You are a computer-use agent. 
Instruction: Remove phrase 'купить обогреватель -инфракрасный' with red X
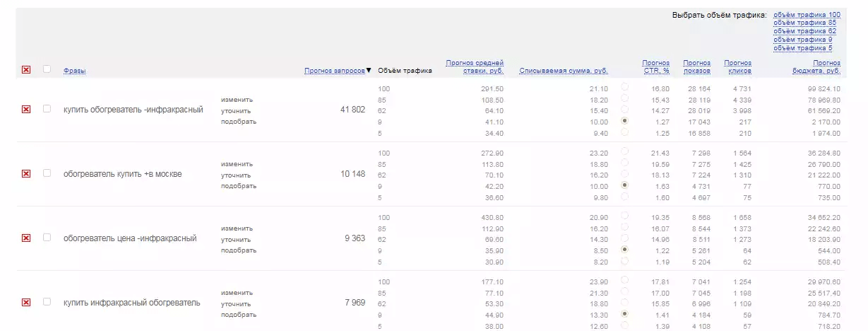(x=26, y=110)
